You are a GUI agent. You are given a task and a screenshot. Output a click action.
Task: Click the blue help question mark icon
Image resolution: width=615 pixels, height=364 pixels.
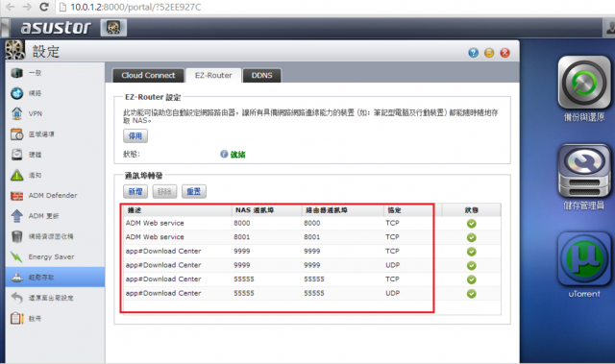(x=474, y=53)
